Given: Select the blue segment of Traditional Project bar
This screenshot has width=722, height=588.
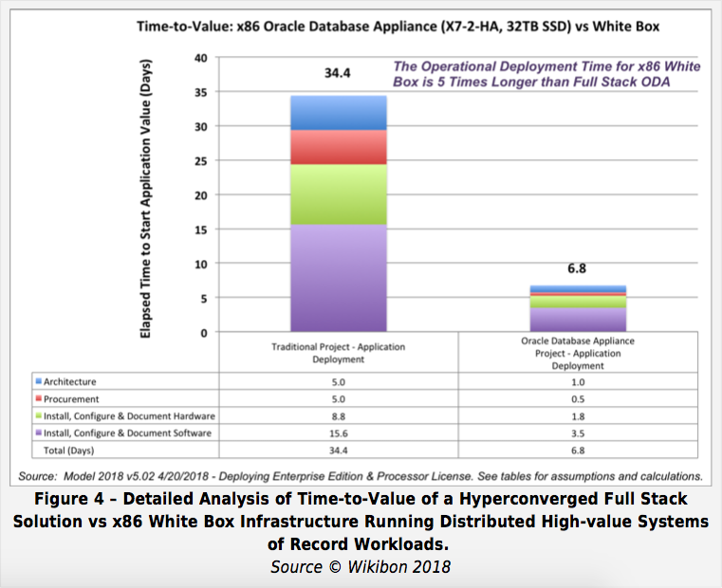Looking at the screenshot, I should 339,113.
